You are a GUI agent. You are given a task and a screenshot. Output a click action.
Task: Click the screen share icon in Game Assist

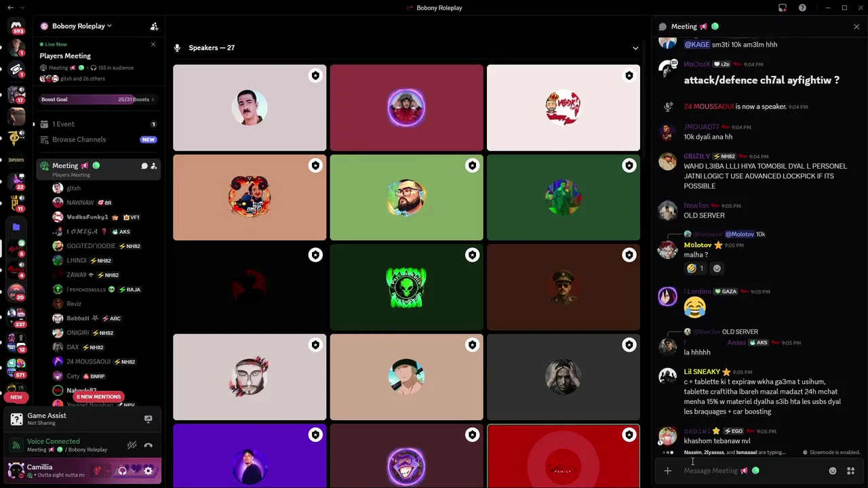tap(148, 419)
